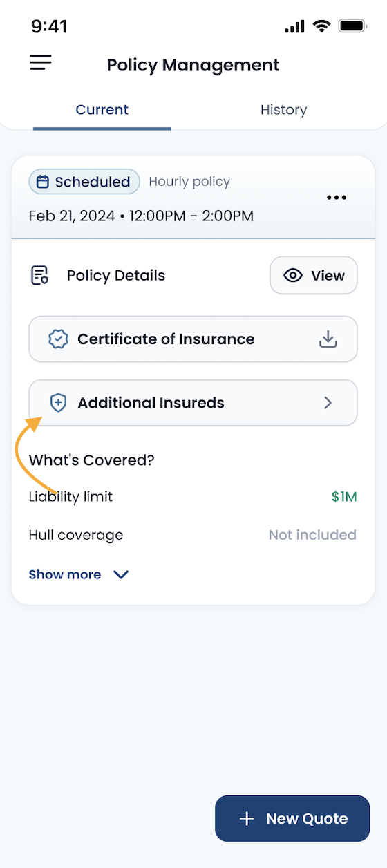Click the calendar icon in Scheduled badge
The width and height of the screenshot is (387, 868).
(43, 182)
